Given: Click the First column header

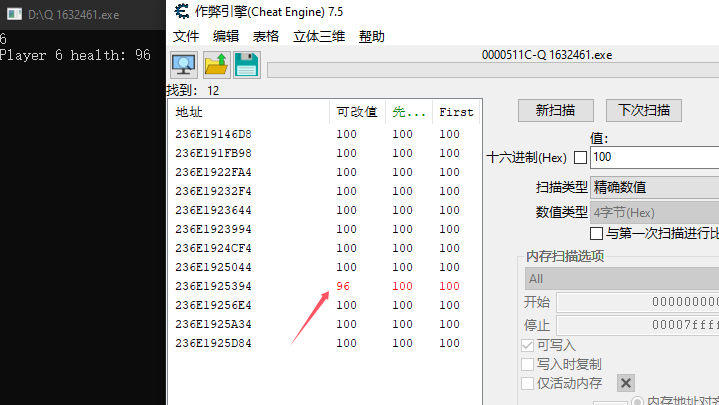Looking at the screenshot, I should pos(456,112).
